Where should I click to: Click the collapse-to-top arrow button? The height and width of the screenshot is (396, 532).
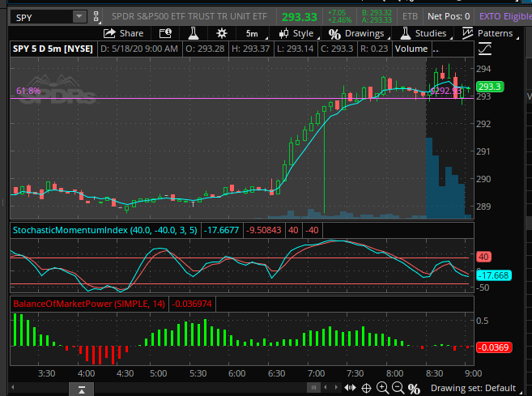(82, 390)
